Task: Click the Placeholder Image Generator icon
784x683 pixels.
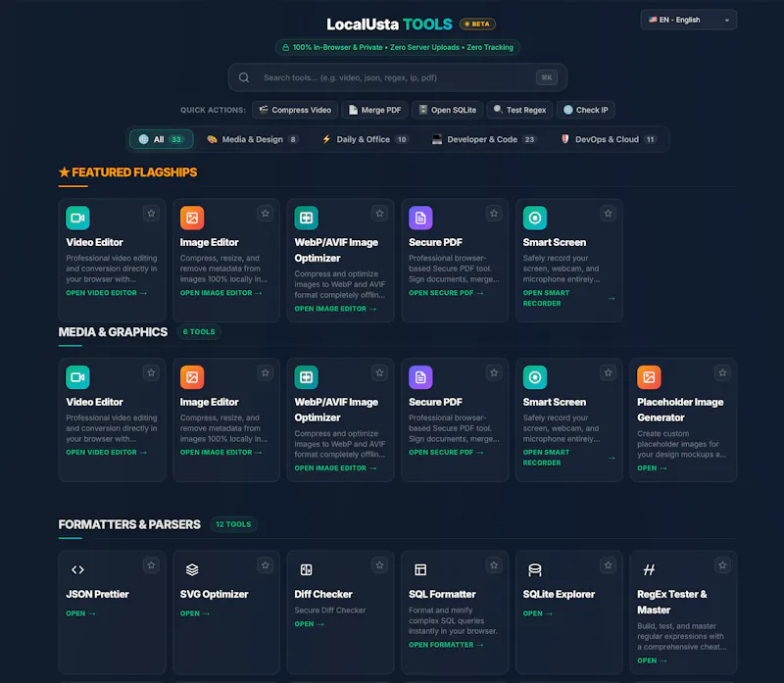Action: point(649,377)
